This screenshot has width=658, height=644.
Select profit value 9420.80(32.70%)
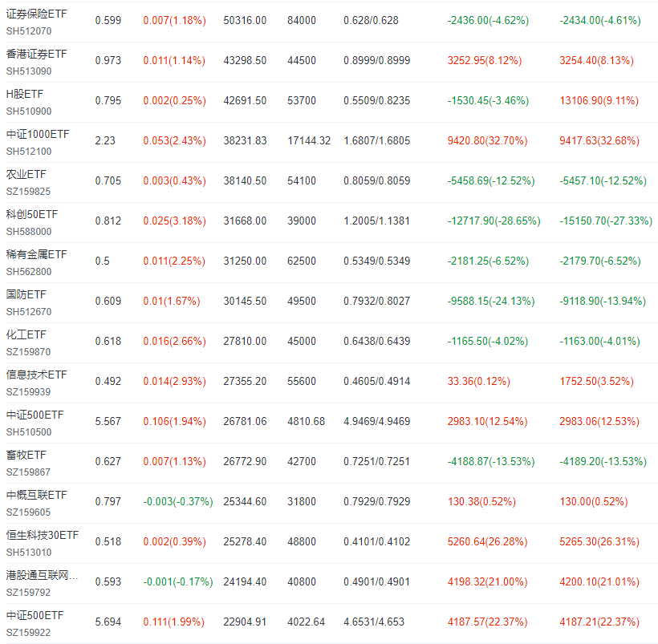pyautogui.click(x=487, y=140)
